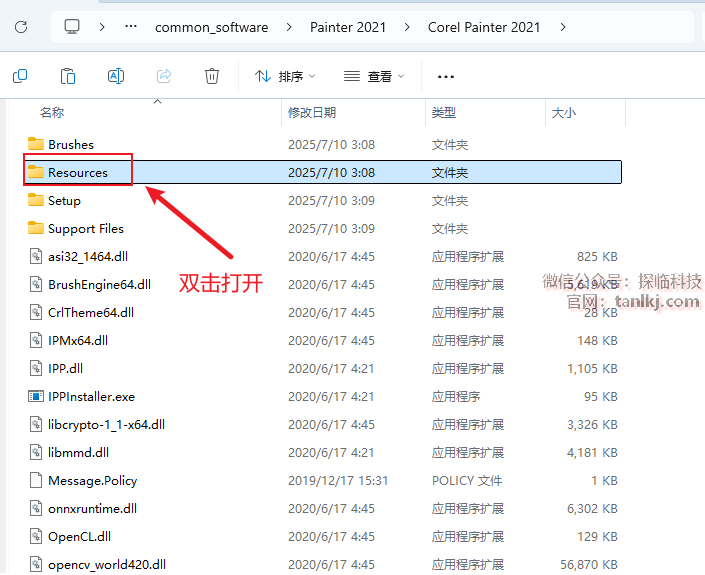Click the 6,302 KB size cell

click(592, 509)
